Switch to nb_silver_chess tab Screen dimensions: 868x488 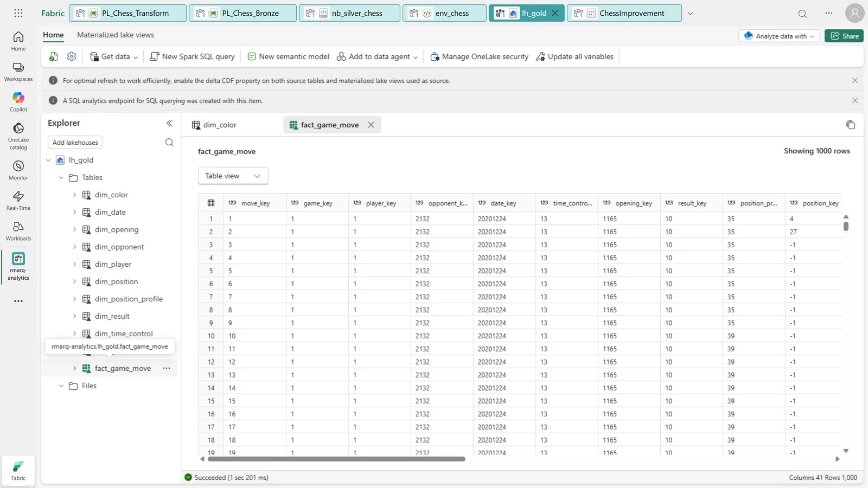click(350, 13)
